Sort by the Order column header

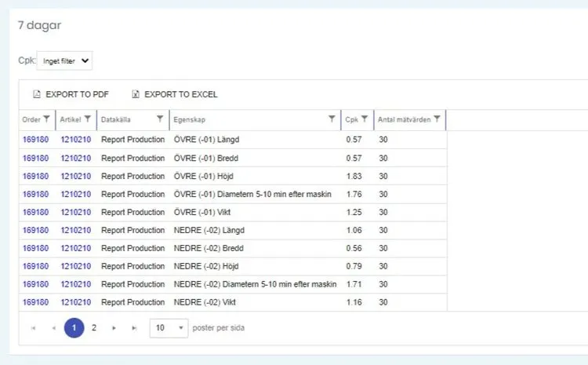coord(31,120)
